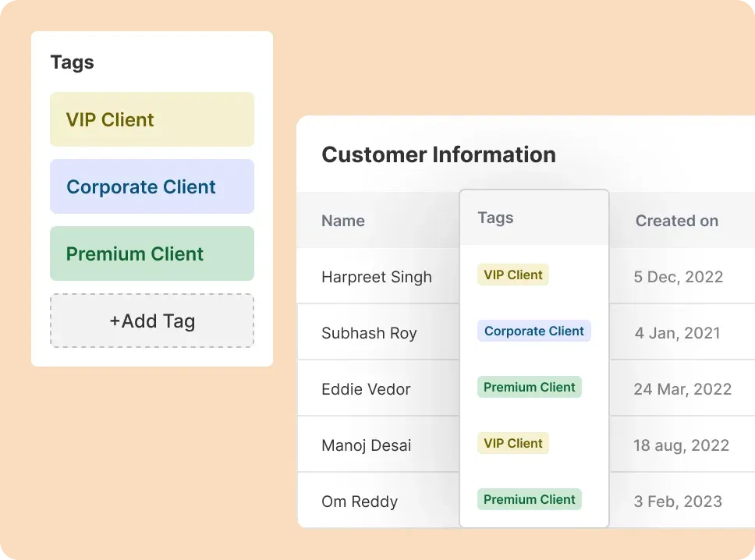Screen dimensions: 755x560
Task: Select the VIP Client tag in the Tags panel
Action: pyautogui.click(x=151, y=119)
